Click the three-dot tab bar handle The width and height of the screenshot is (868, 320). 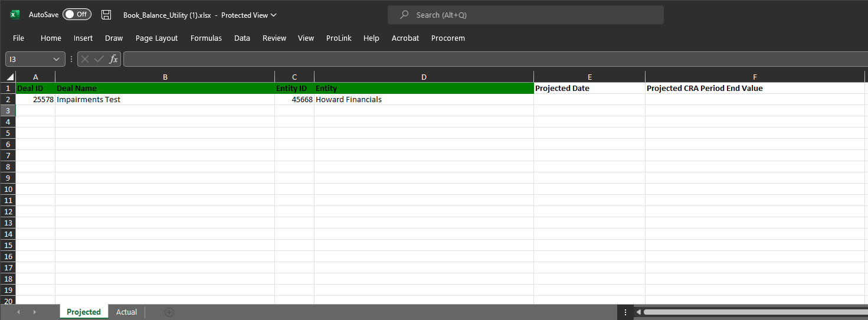(x=625, y=312)
